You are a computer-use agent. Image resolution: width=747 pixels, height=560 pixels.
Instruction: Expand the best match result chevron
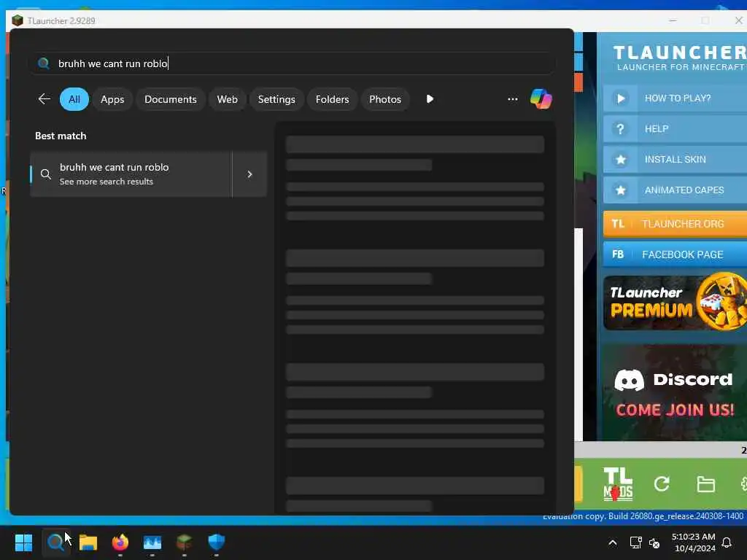coord(249,174)
